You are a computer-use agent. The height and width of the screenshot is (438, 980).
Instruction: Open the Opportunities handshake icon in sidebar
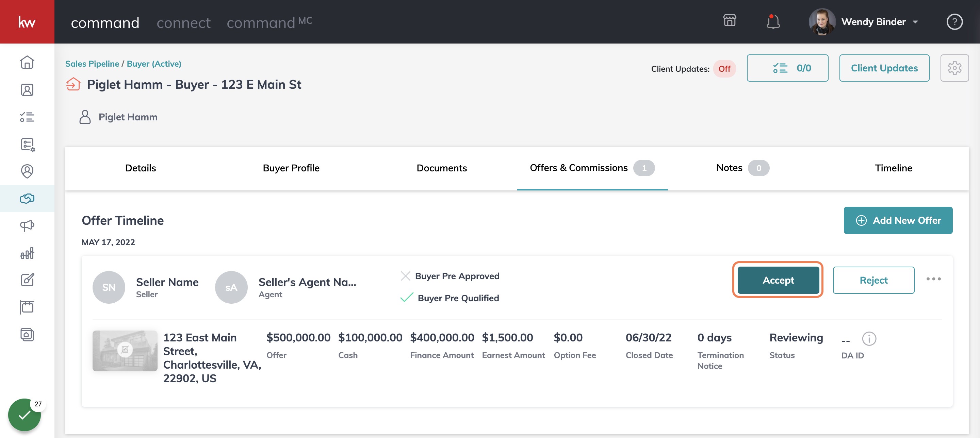(x=27, y=199)
